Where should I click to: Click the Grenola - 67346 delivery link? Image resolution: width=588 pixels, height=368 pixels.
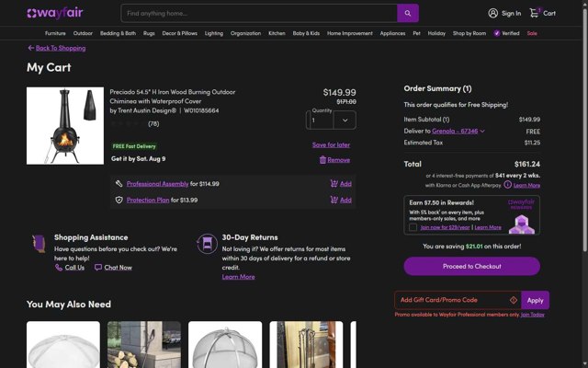pyautogui.click(x=455, y=131)
